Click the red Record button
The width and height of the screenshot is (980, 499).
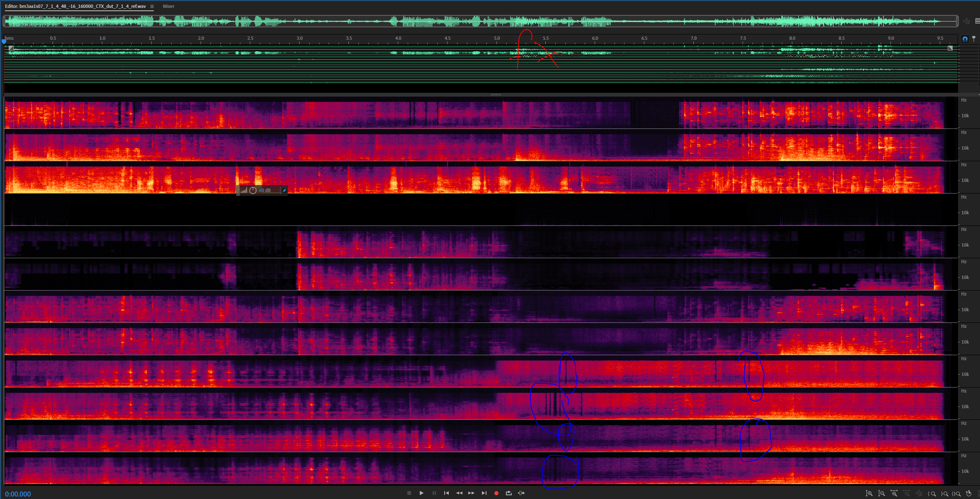coord(496,493)
